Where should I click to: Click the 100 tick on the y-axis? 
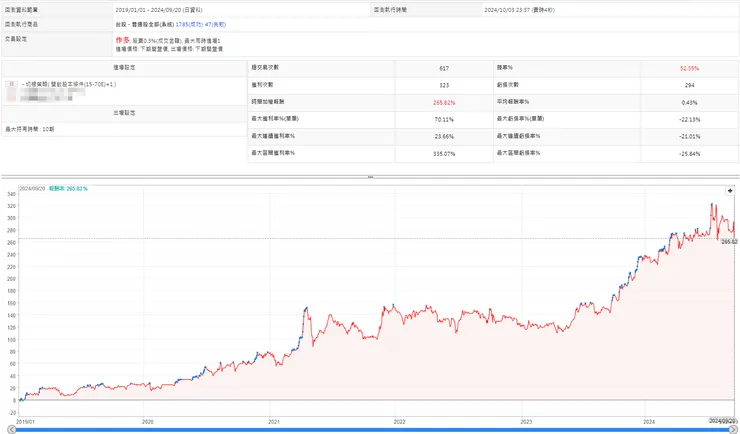tap(11, 340)
